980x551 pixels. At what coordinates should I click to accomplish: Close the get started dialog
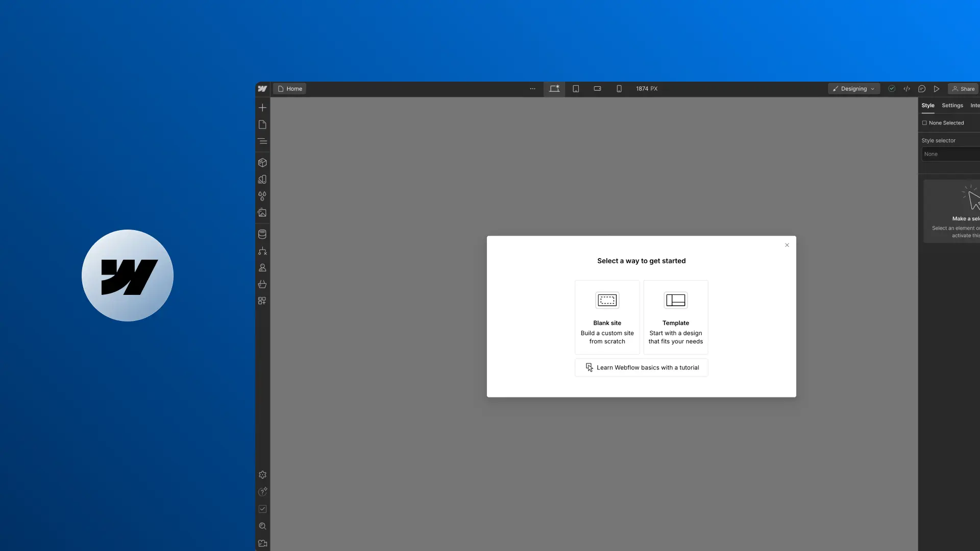coord(787,245)
